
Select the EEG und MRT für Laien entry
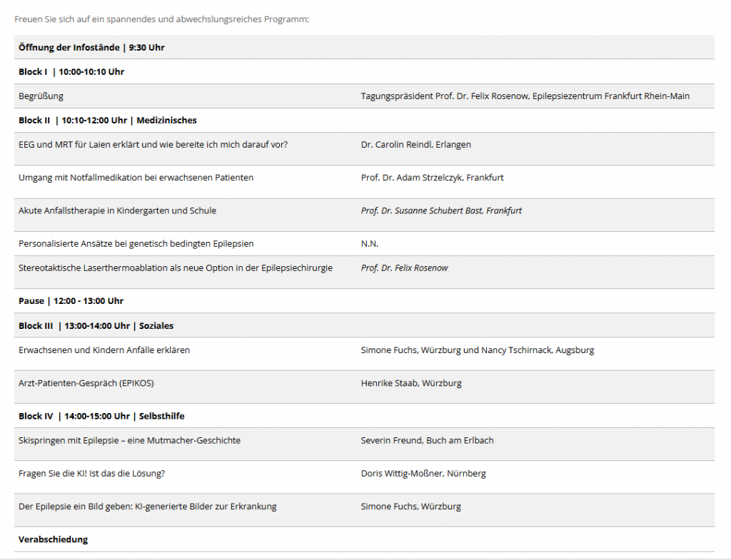coord(153,144)
